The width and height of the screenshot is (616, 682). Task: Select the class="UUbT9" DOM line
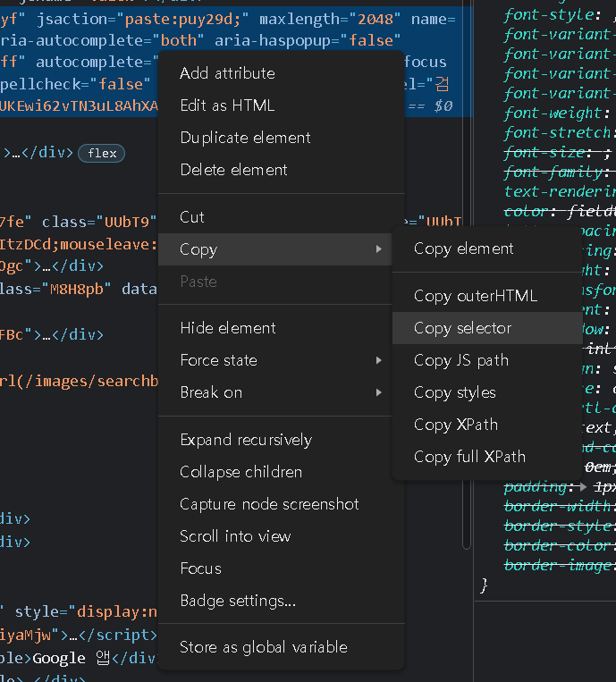click(x=79, y=222)
